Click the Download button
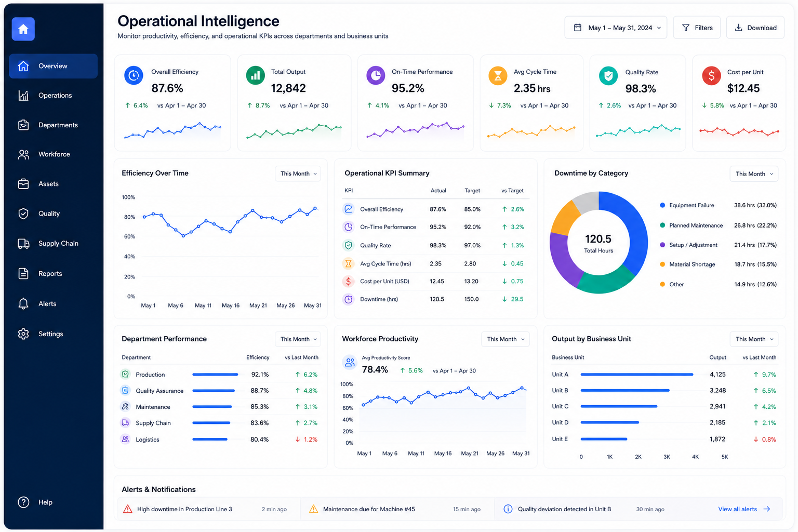This screenshot has height=532, width=798. (755, 28)
